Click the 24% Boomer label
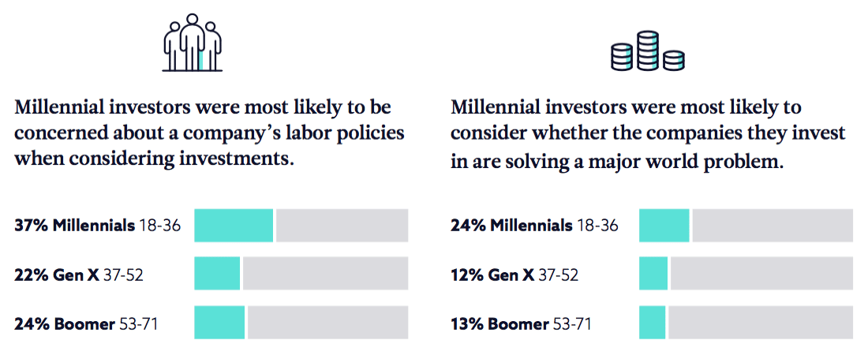868x355 pixels. coord(87,323)
